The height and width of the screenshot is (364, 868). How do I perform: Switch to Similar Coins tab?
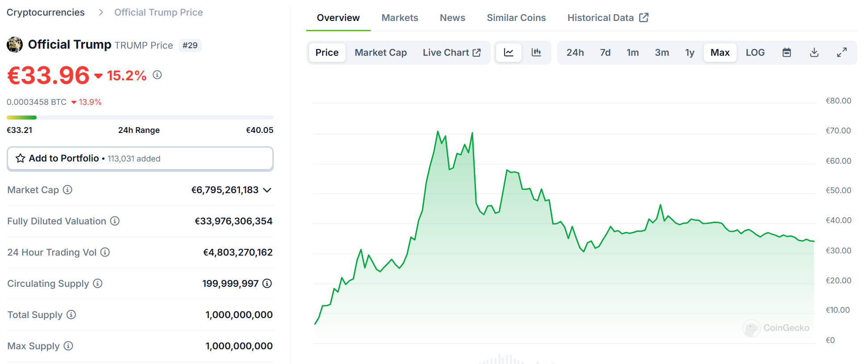516,18
